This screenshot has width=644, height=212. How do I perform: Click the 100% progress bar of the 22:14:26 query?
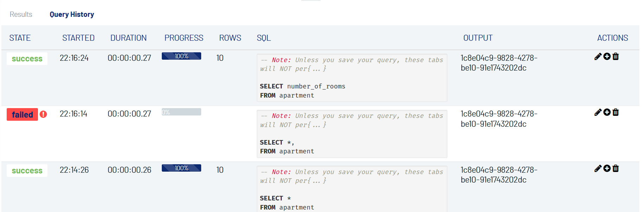point(181,168)
